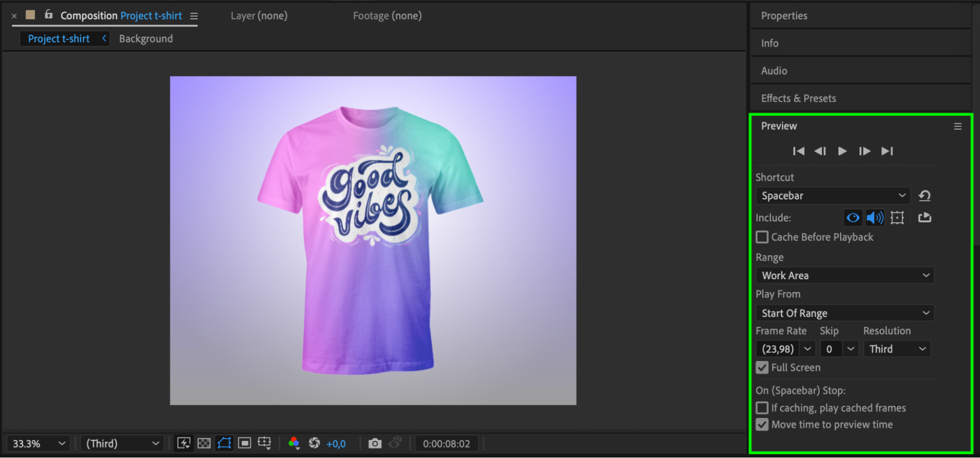Open the Properties panel
The width and height of the screenshot is (980, 458).
click(784, 16)
